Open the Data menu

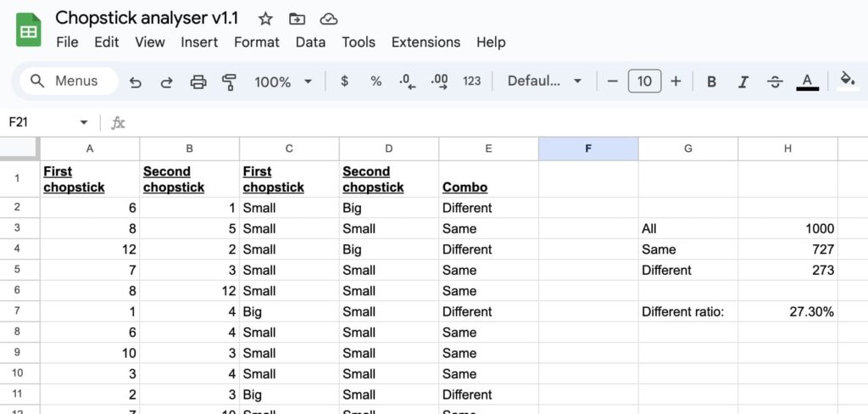click(x=310, y=42)
